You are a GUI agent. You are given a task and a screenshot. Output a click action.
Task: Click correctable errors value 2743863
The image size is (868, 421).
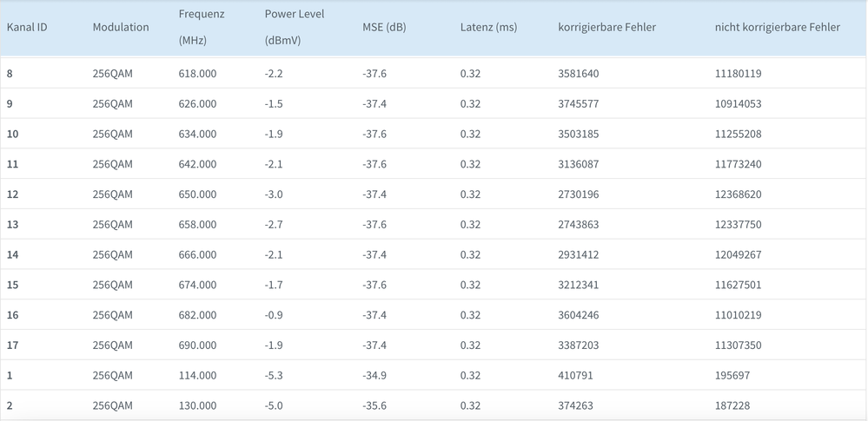(x=579, y=225)
